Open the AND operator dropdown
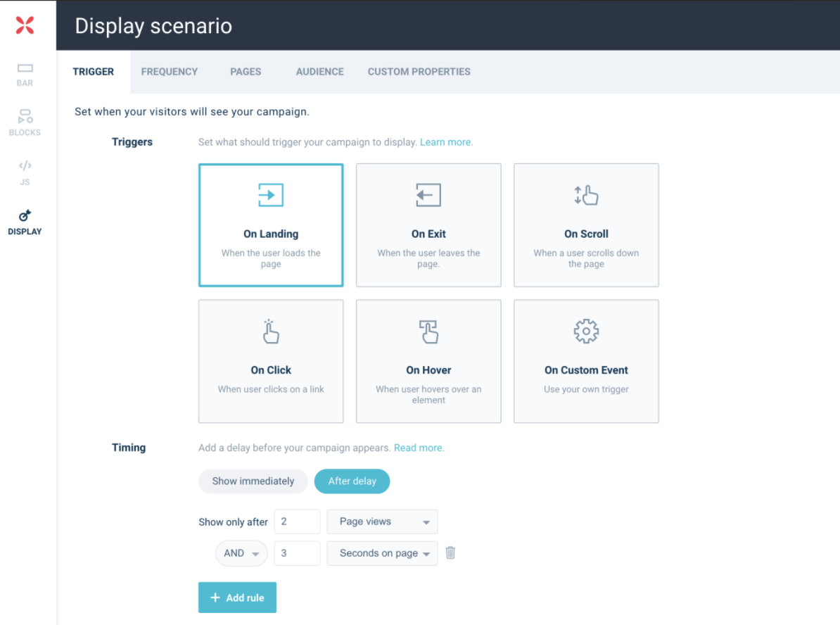The width and height of the screenshot is (840, 625). 241,553
